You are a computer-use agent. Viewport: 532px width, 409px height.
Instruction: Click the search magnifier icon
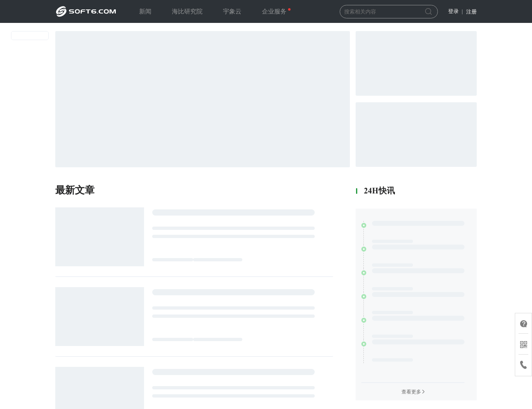click(428, 11)
